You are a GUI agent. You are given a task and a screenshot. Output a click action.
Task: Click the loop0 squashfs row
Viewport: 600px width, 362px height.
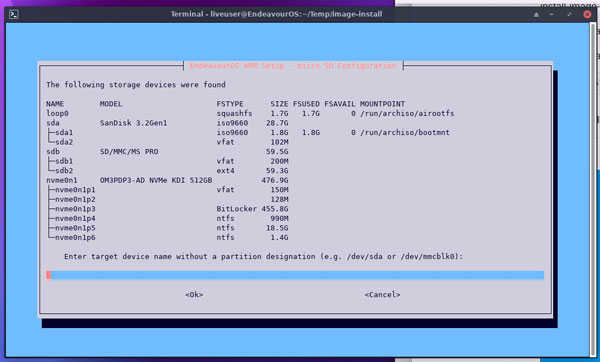click(250, 113)
